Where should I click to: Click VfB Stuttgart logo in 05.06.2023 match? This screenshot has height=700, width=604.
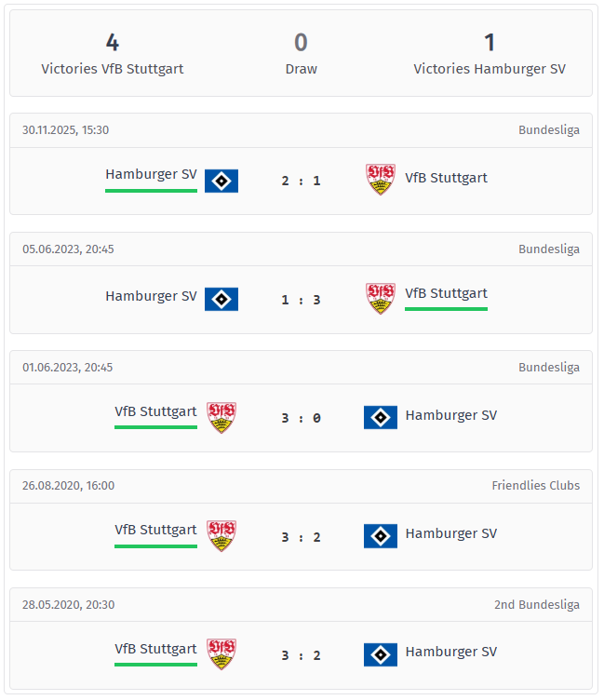(x=381, y=298)
